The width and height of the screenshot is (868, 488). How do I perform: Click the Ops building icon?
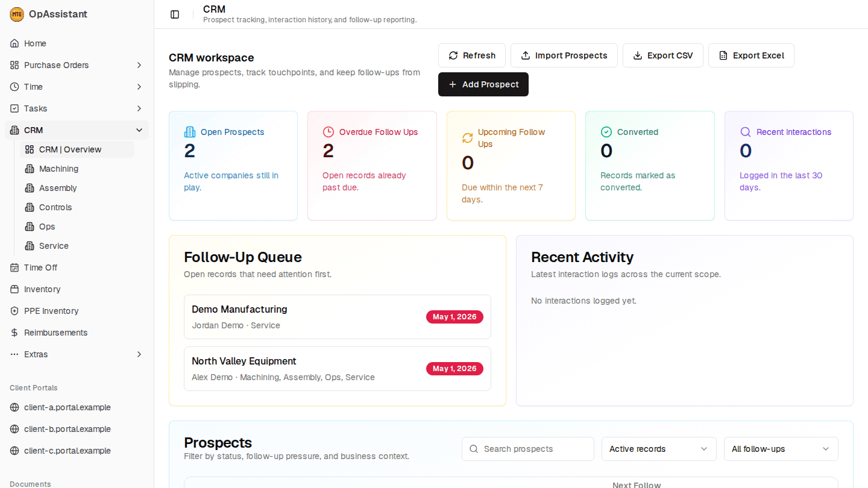click(30, 227)
